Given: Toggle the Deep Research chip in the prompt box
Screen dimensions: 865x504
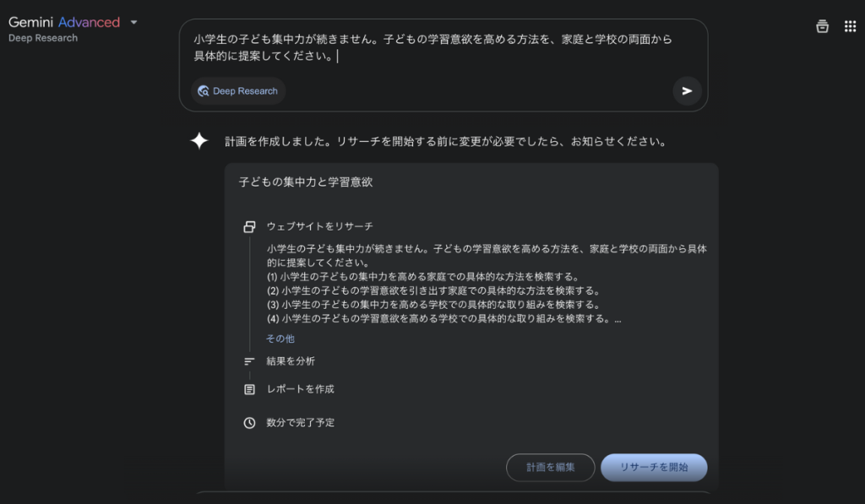Looking at the screenshot, I should click(237, 91).
